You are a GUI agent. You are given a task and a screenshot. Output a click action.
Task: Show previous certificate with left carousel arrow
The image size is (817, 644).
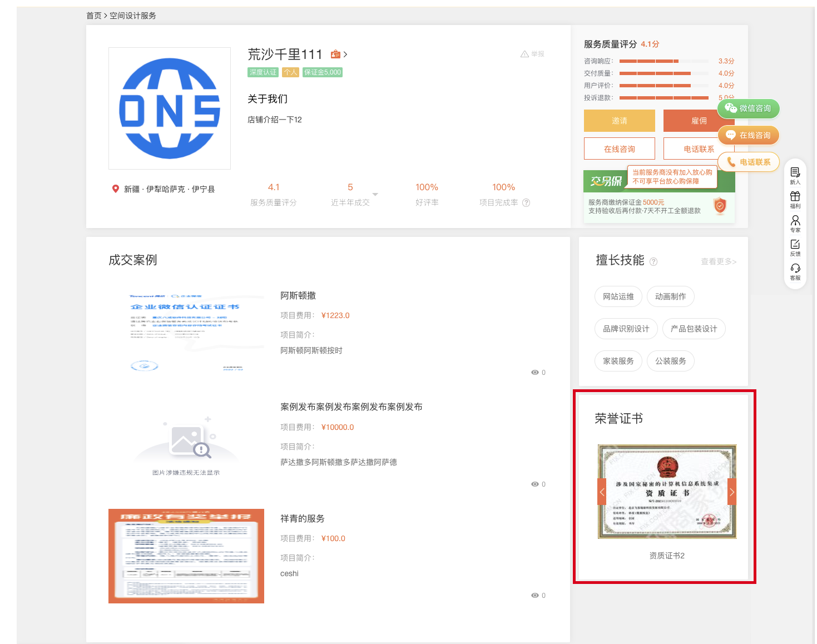tap(602, 492)
